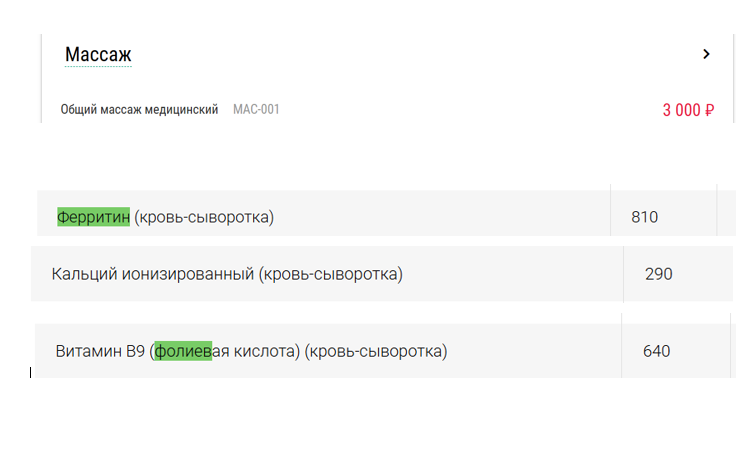Viewport: 736px width, 451px height.
Task: Click the empty cell right of 640
Action: tap(733, 350)
